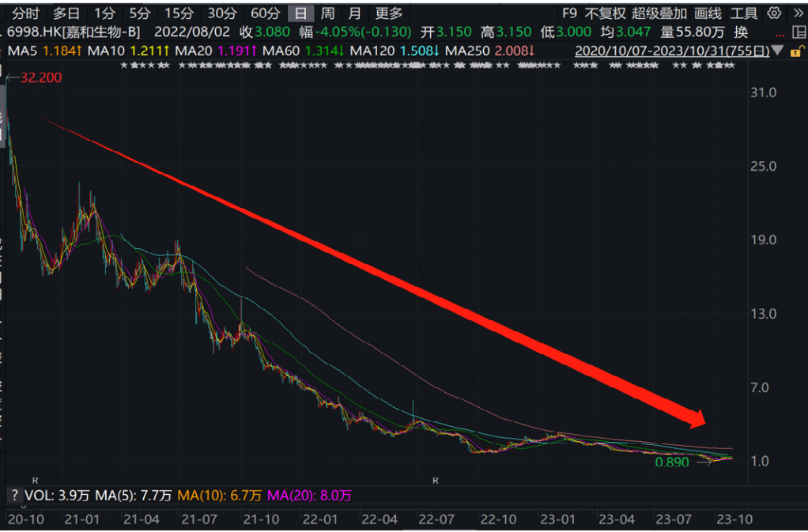Click the 23-01 date axis label
808x532 pixels.
(x=557, y=519)
